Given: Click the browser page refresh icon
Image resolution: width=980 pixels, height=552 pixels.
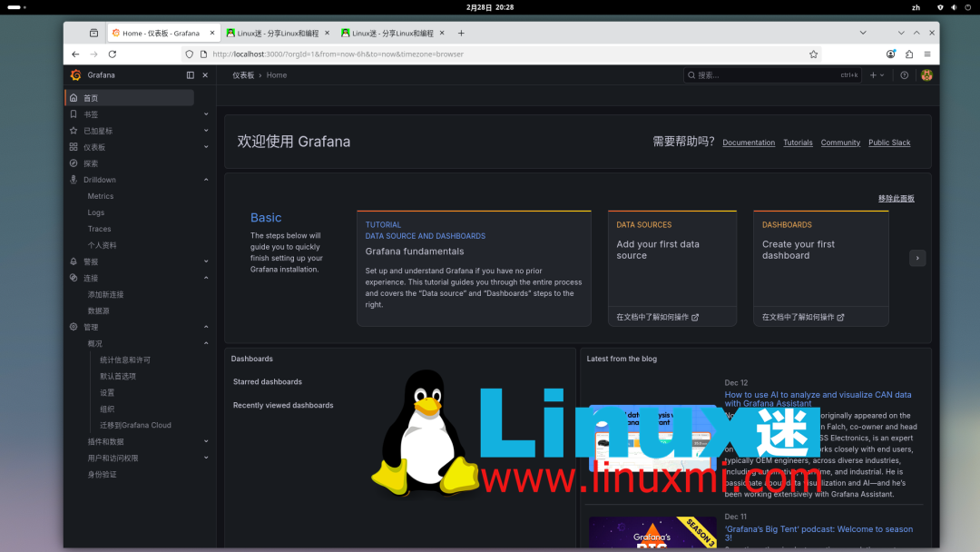Looking at the screenshot, I should [x=111, y=54].
